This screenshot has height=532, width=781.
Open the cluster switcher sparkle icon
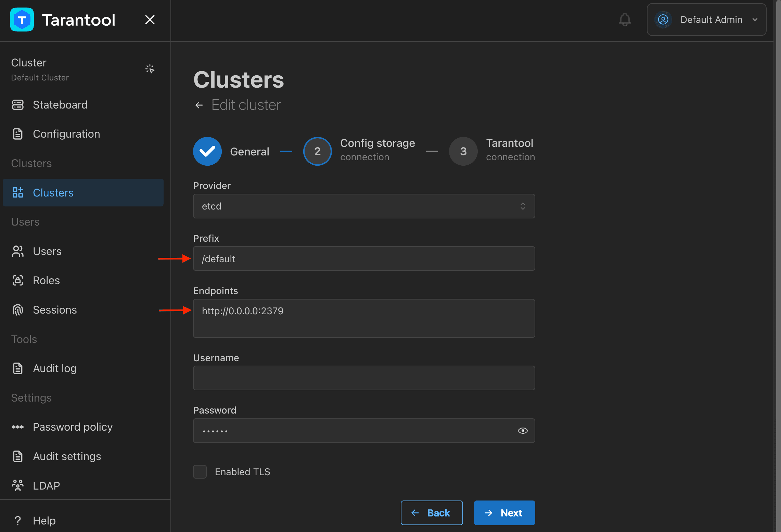pos(150,69)
